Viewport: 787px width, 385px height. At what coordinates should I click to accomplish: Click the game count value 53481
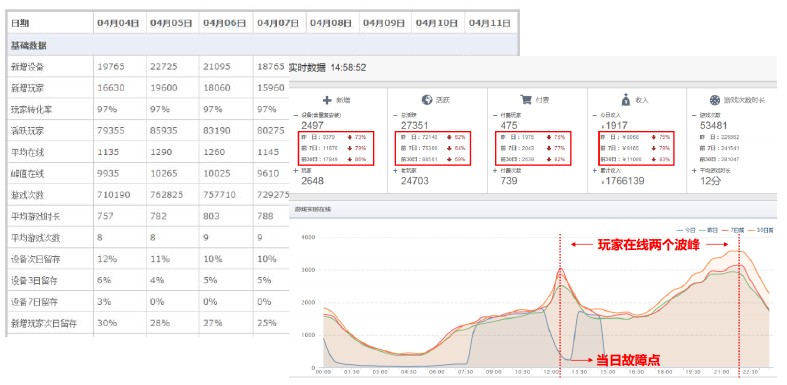(x=713, y=125)
